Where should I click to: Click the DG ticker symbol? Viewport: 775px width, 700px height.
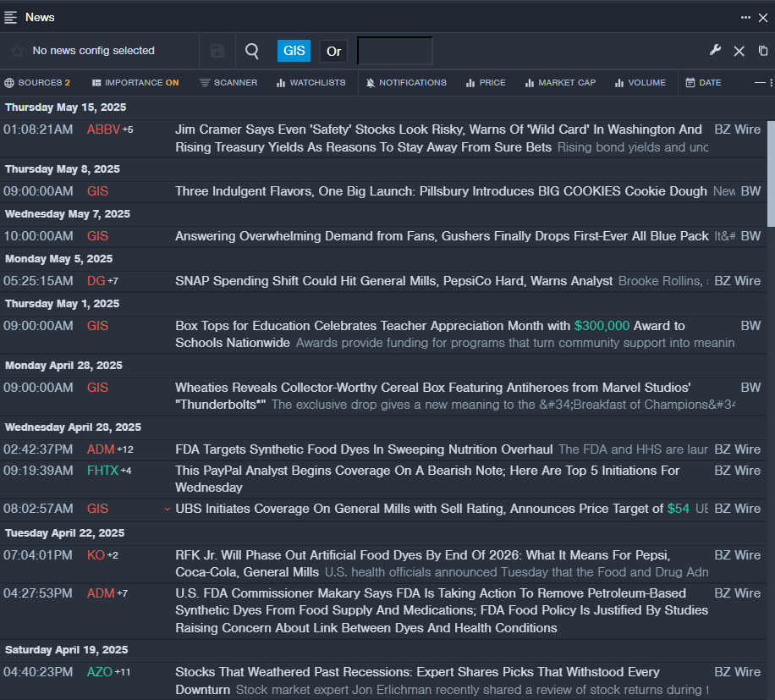point(96,281)
